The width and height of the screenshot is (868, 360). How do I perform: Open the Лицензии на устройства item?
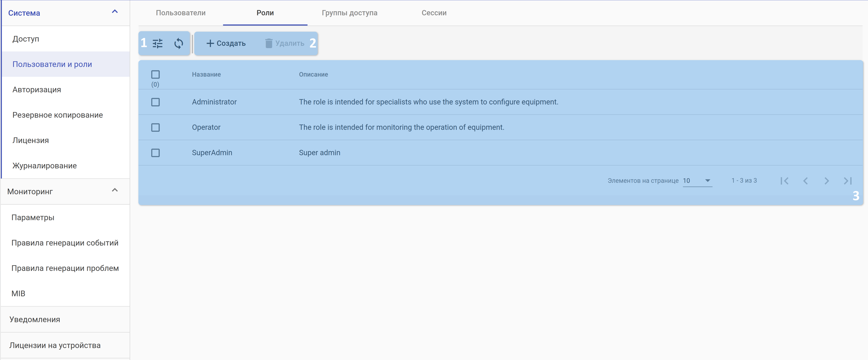[x=55, y=345]
